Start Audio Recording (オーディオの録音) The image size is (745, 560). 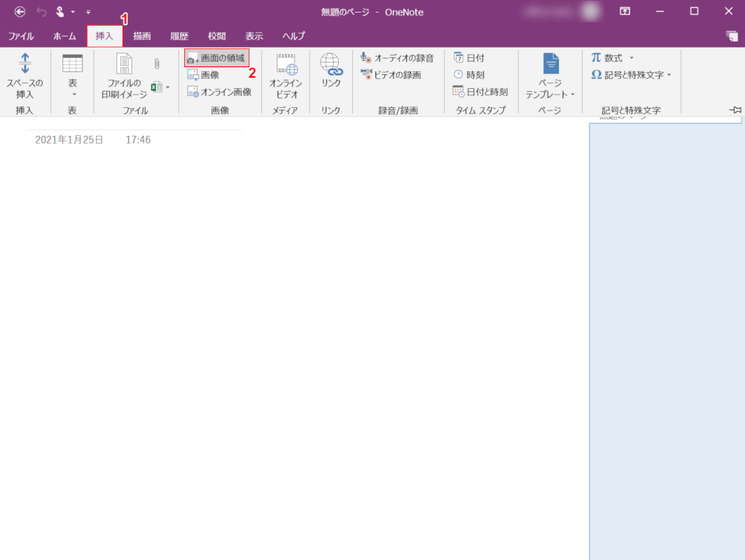(397, 58)
